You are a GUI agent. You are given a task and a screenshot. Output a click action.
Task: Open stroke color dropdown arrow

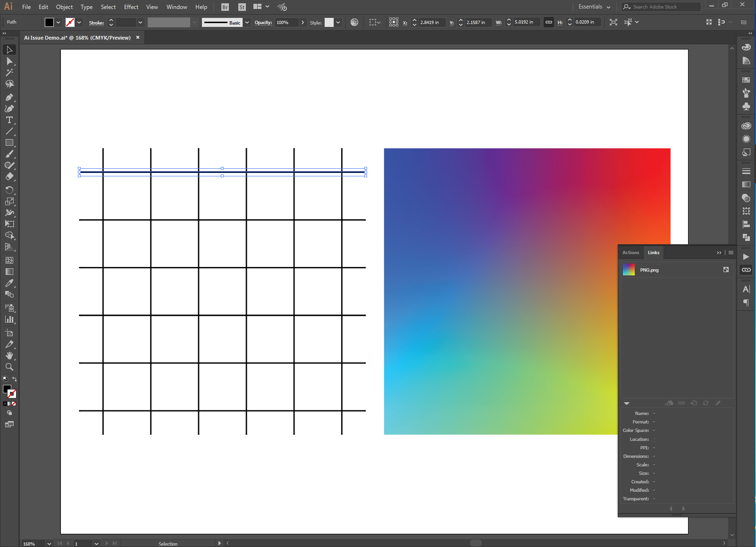[x=79, y=22]
